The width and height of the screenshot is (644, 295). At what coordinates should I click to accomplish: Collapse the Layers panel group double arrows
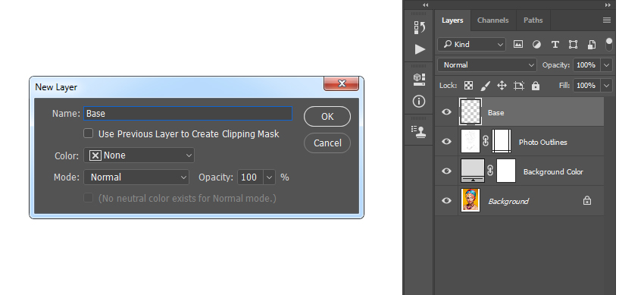(608, 5)
